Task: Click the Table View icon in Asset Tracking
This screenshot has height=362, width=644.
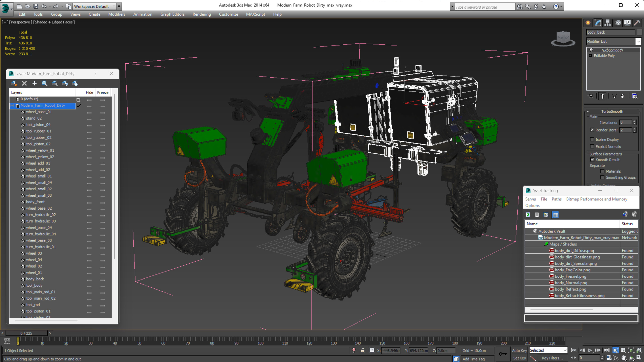Action: pyautogui.click(x=555, y=214)
